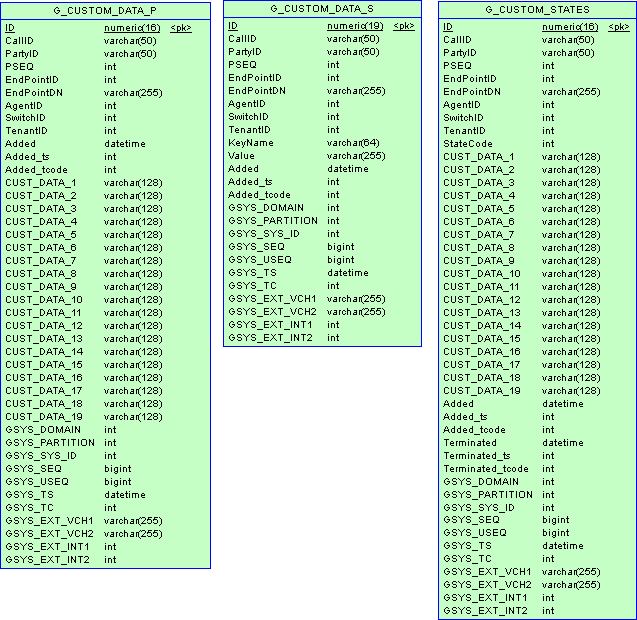
Task: Click datetime type of Terminated in G_CUSTOM_STATES
Action: [563, 443]
